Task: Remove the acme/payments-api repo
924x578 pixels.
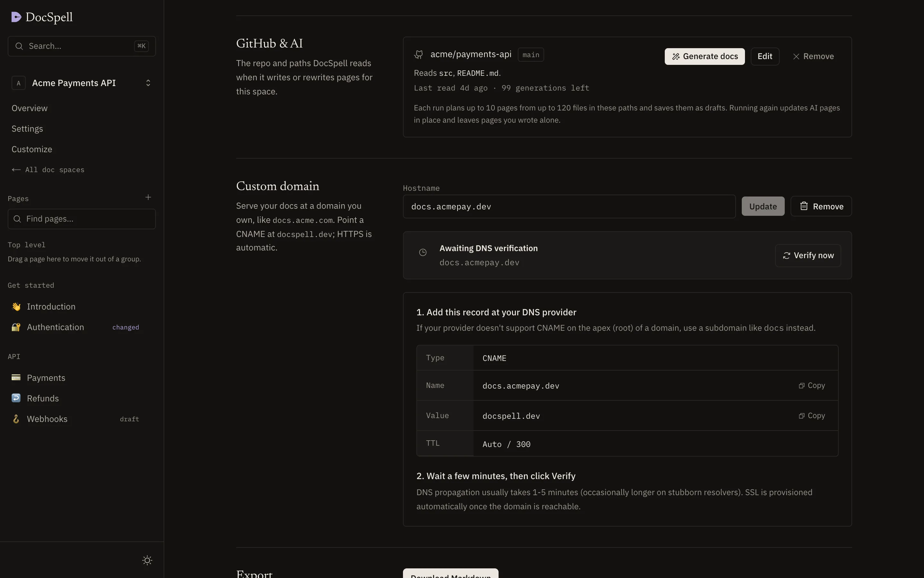Action: [813, 57]
